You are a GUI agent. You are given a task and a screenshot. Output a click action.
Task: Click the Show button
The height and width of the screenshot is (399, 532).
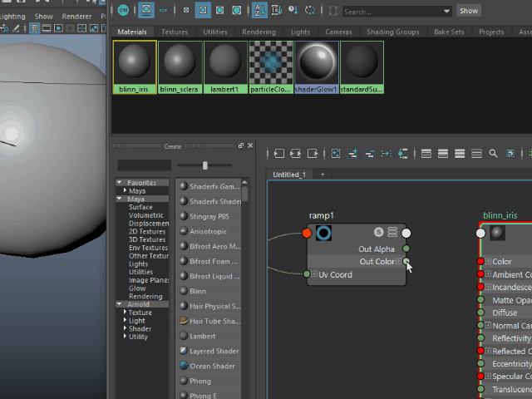pos(469,11)
